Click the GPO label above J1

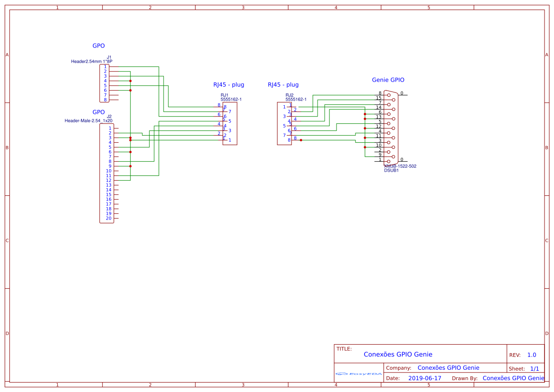click(99, 46)
